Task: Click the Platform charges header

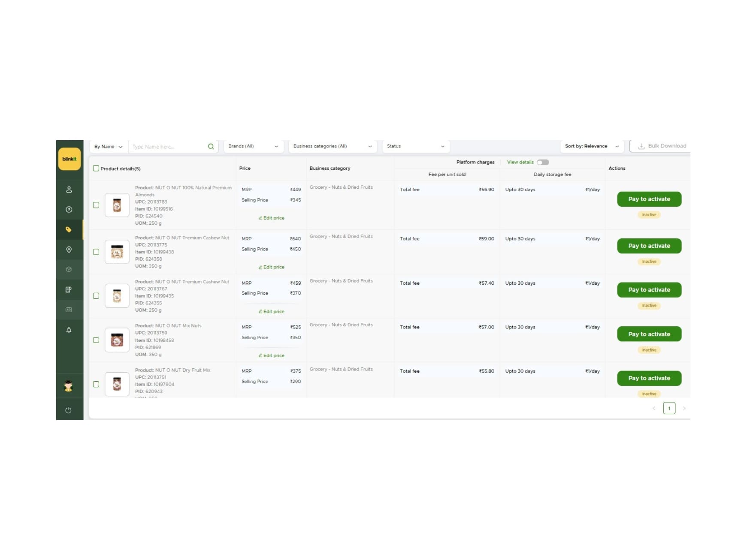Action: tap(475, 162)
